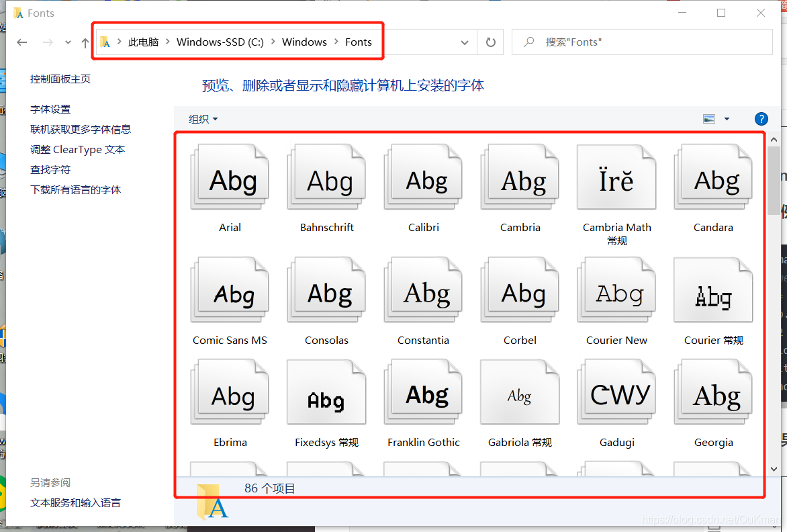Click the scrollbar up arrow
The image size is (787, 532).
click(774, 140)
